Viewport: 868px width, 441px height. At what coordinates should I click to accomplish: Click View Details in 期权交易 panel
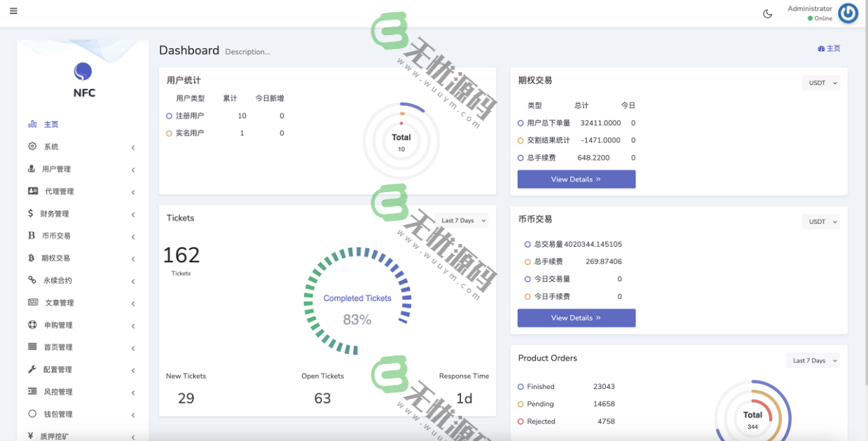pyautogui.click(x=576, y=179)
